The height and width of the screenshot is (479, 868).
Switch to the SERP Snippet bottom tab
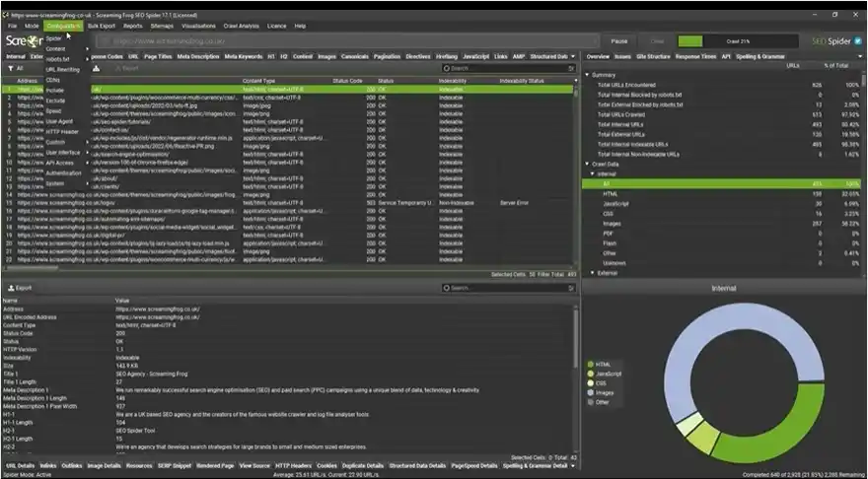(x=175, y=466)
